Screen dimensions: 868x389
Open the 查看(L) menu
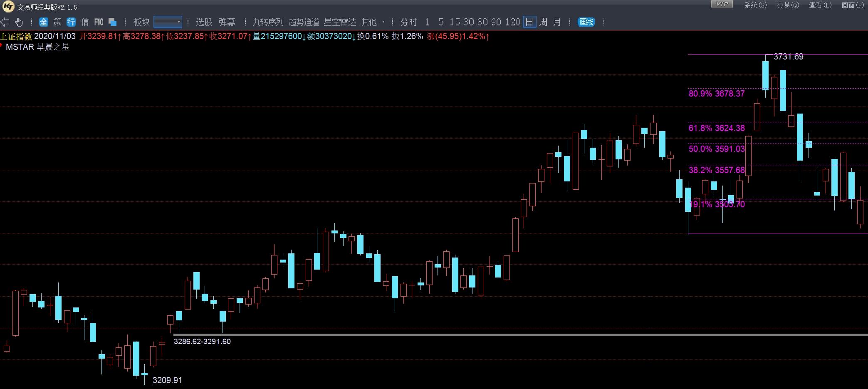coord(820,5)
